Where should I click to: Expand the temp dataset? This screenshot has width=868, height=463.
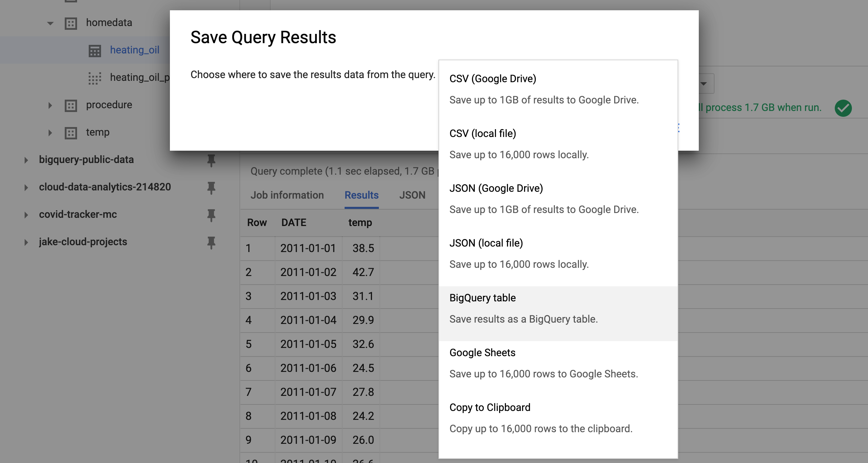[x=50, y=133]
